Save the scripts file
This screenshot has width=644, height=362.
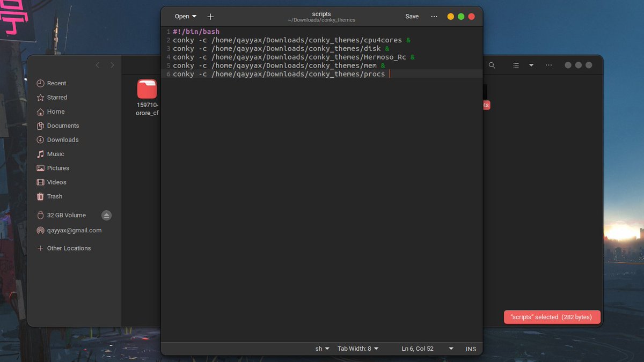point(412,16)
